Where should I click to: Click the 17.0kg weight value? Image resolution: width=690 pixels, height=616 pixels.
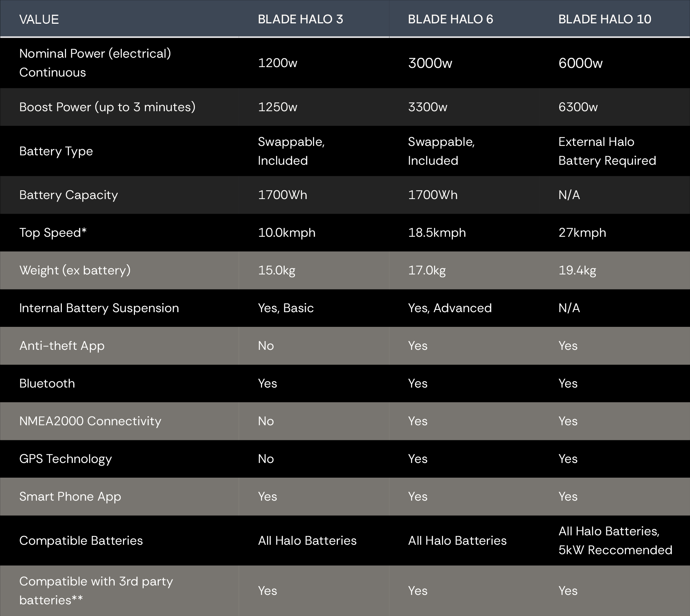tap(427, 270)
